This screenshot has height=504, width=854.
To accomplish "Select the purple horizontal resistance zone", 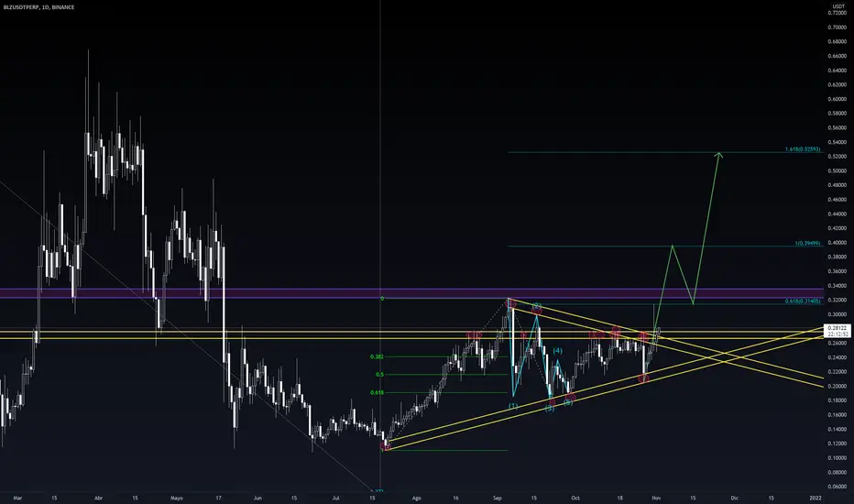I will click(411, 293).
